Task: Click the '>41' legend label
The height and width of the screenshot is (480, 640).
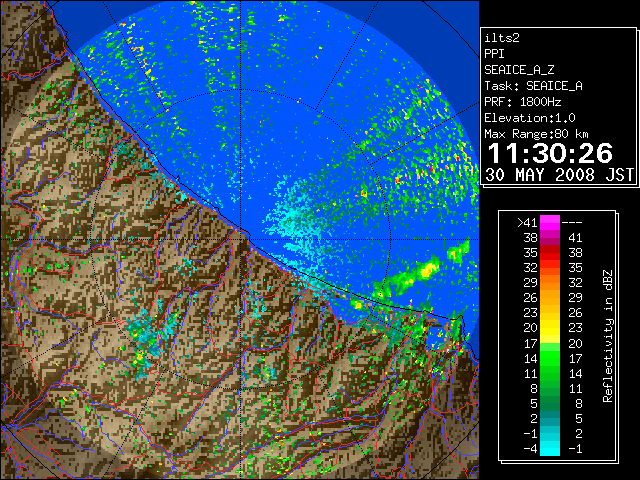Action: (527, 223)
